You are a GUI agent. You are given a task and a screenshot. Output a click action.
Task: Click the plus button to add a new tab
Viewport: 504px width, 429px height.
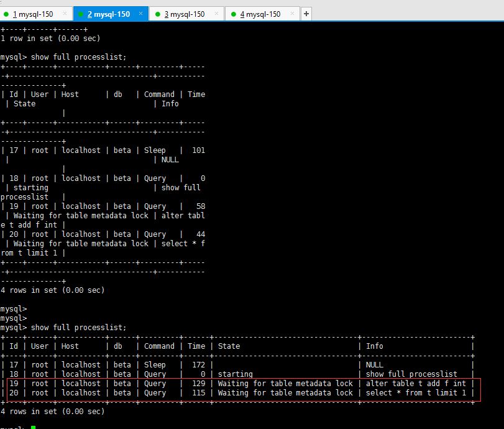click(306, 14)
